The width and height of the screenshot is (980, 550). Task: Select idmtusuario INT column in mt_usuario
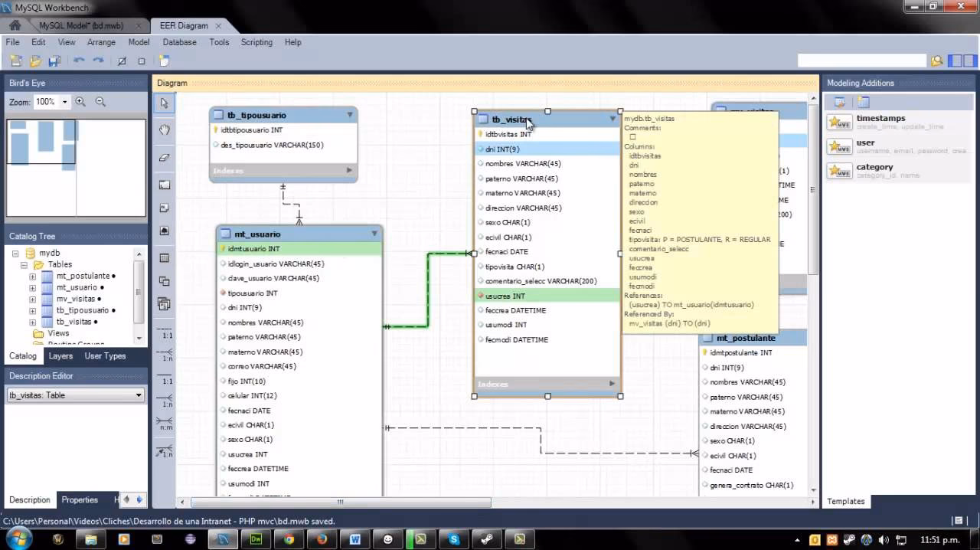pos(299,249)
